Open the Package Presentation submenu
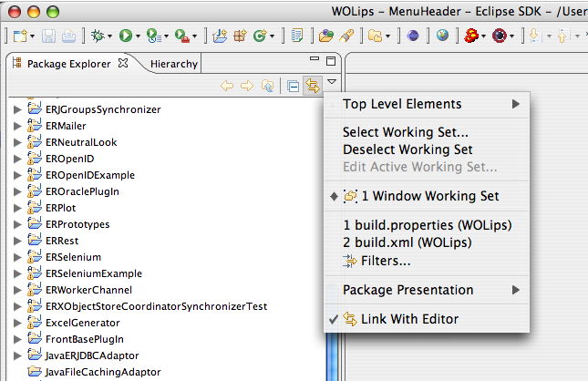Viewport: 588px width, 381px height. [x=428, y=290]
